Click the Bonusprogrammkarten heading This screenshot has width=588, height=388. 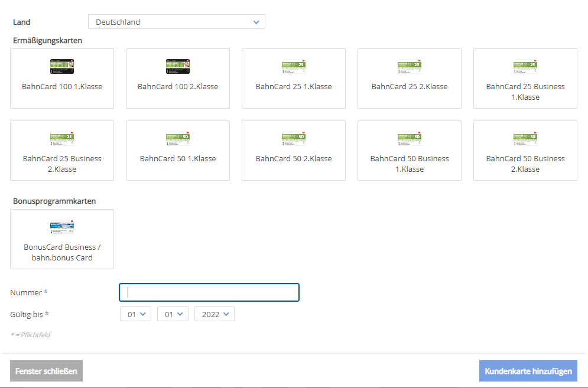pyautogui.click(x=54, y=201)
